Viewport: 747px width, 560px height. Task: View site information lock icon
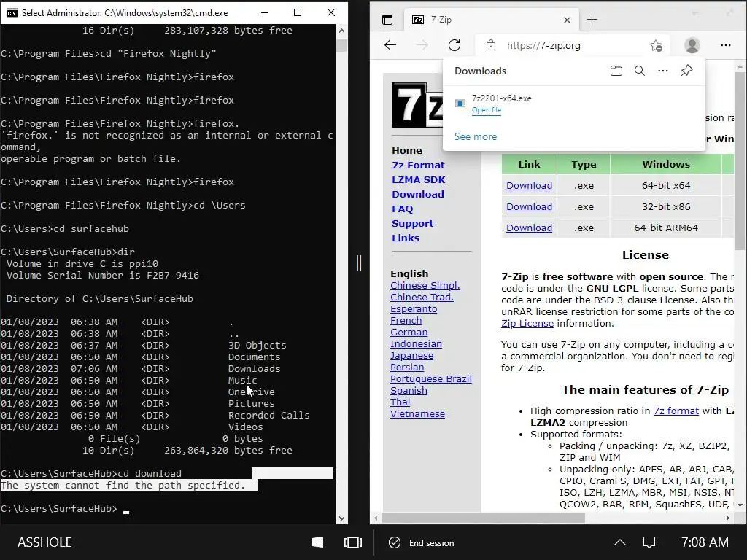click(x=491, y=46)
